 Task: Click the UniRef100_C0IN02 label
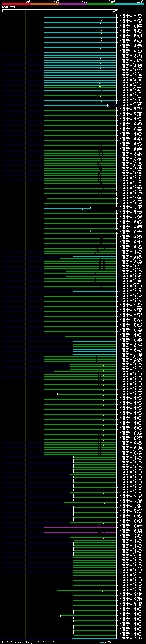131,492
